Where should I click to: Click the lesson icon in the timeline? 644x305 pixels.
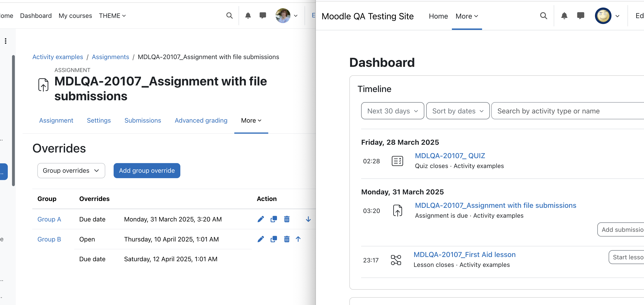(x=396, y=260)
